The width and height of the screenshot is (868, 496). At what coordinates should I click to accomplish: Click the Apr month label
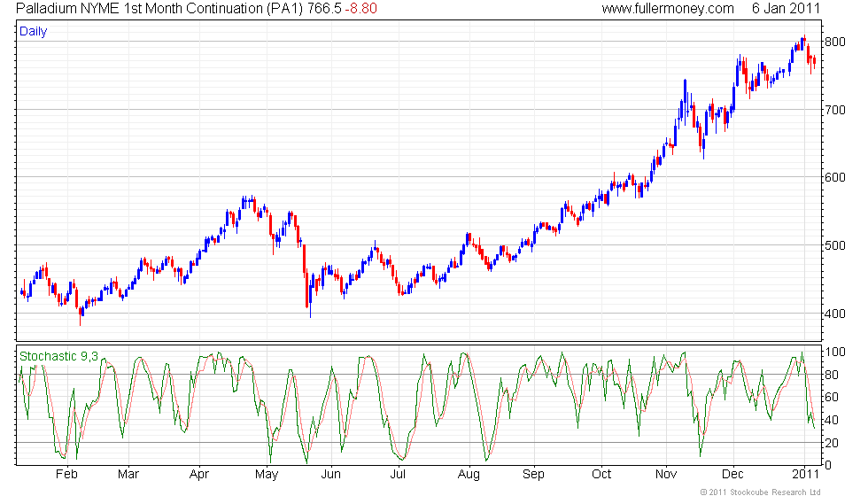199,475
